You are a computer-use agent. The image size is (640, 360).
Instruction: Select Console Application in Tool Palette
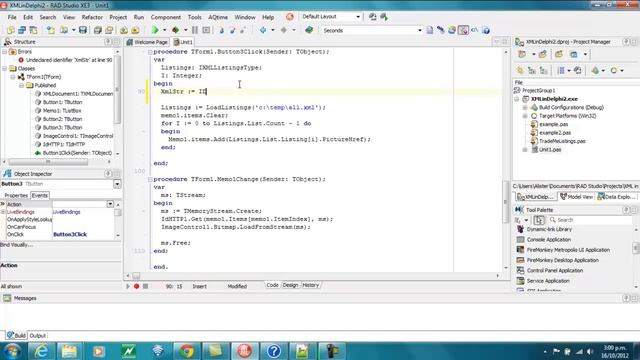tap(549, 240)
